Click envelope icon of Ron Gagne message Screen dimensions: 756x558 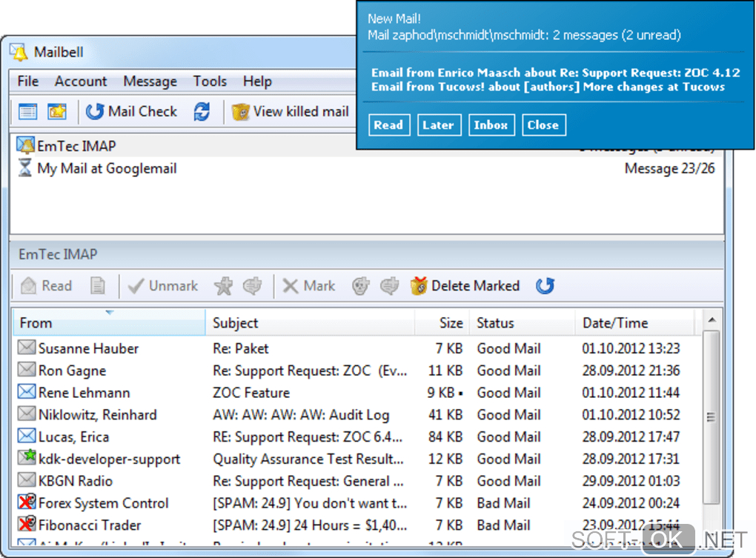click(27, 369)
